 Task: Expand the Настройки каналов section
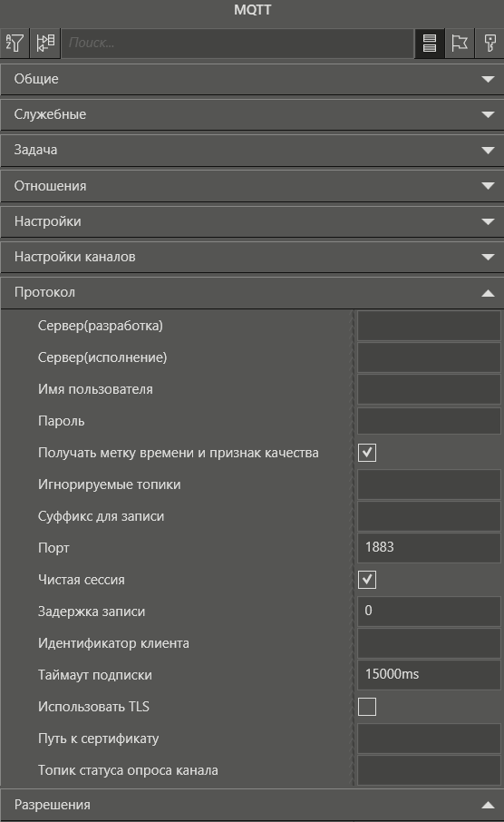[252, 257]
